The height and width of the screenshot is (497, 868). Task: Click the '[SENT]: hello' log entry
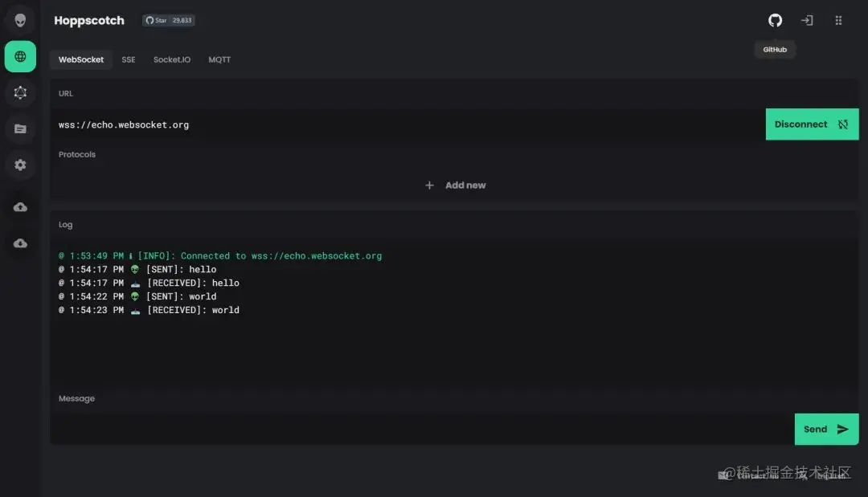click(x=137, y=269)
